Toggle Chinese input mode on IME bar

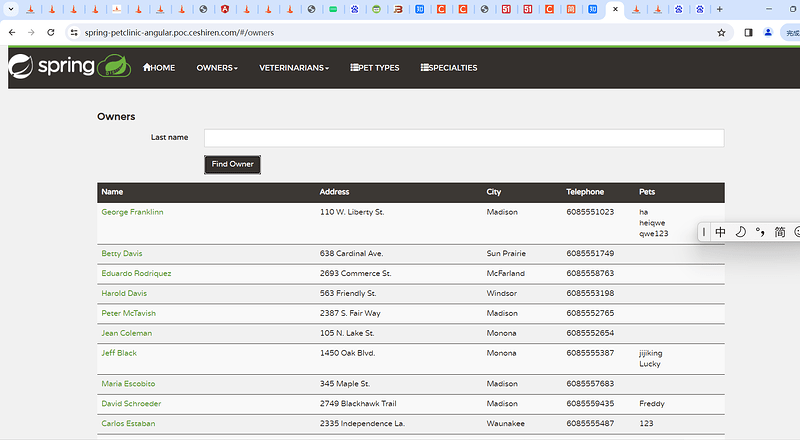pos(720,232)
